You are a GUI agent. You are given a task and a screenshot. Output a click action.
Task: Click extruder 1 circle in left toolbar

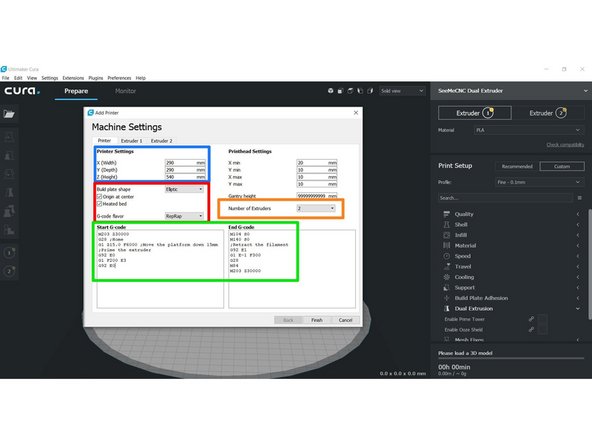pyautogui.click(x=9, y=252)
